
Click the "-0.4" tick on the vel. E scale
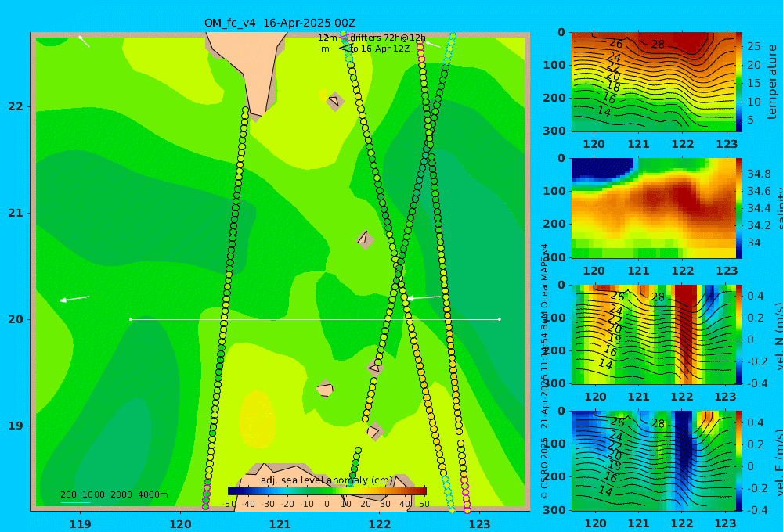(x=756, y=510)
